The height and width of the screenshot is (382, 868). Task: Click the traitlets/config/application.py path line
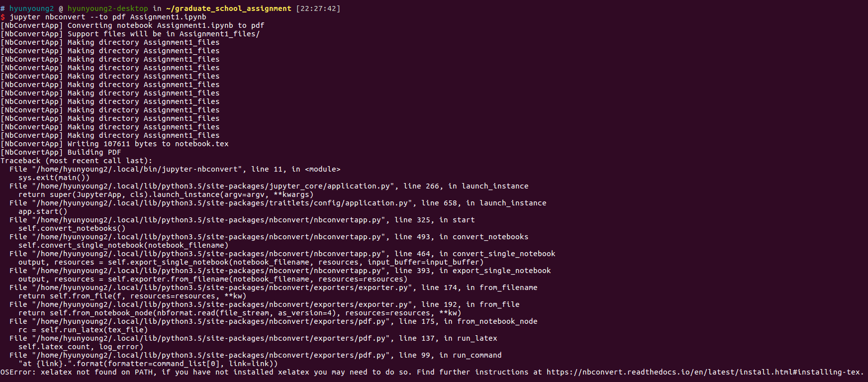point(278,203)
